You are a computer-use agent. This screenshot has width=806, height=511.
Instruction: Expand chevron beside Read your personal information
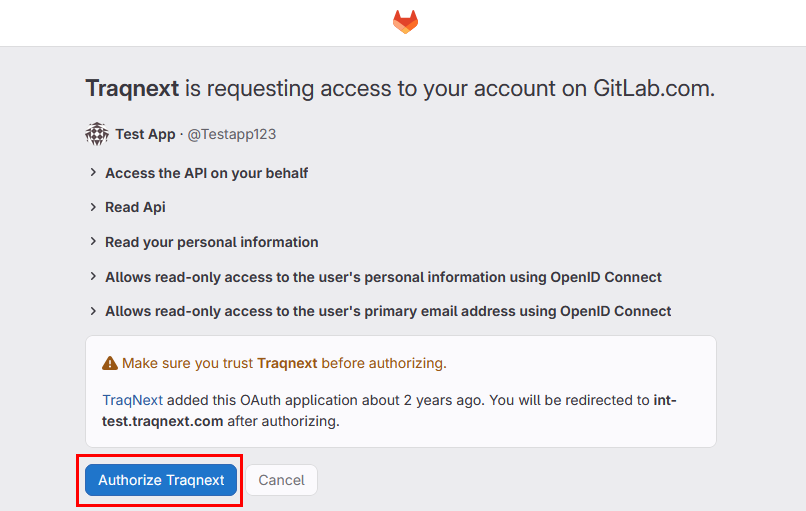pos(94,242)
